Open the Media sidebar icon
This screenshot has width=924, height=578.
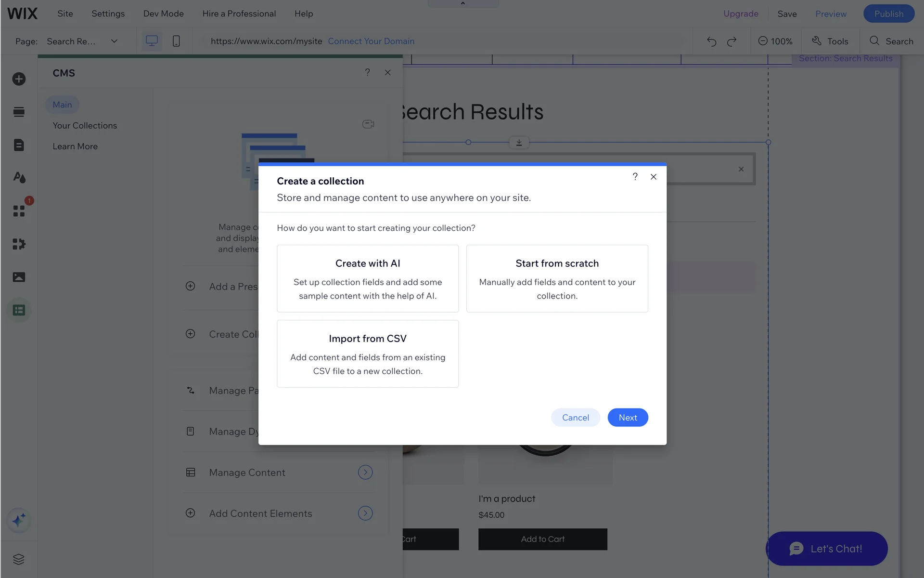click(x=19, y=277)
